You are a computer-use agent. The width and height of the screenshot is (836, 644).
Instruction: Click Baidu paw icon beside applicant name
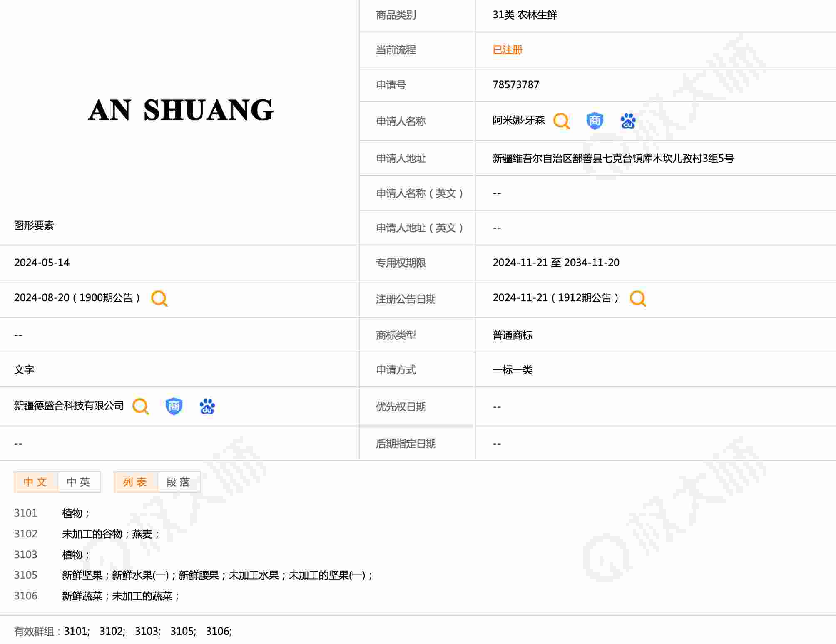click(628, 121)
